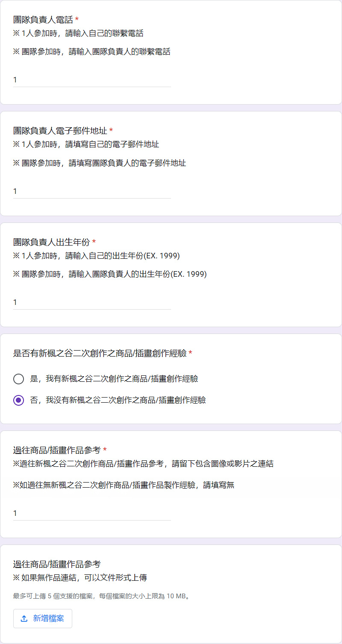The width and height of the screenshot is (342, 644).
Task: Focus the 團隊負責人出生年份 answer field
Action: click(92, 302)
